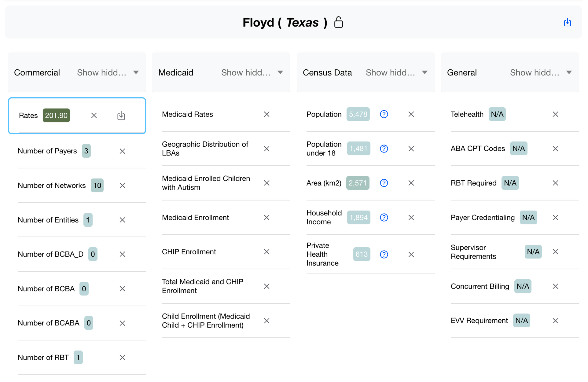Hide the Household Income row
Screen dimensions: 588x382
pyautogui.click(x=411, y=218)
